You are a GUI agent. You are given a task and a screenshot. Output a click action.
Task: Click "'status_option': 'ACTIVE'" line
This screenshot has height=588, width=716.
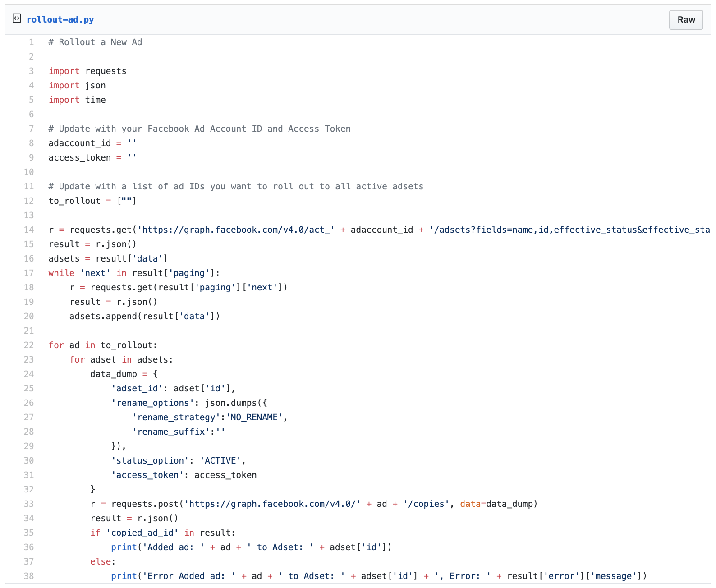[179, 460]
